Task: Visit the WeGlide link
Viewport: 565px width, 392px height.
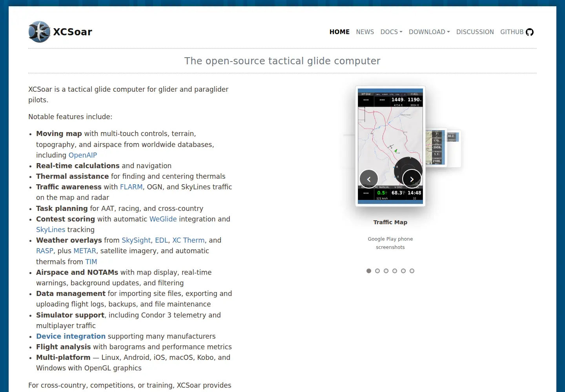Action: pos(163,219)
